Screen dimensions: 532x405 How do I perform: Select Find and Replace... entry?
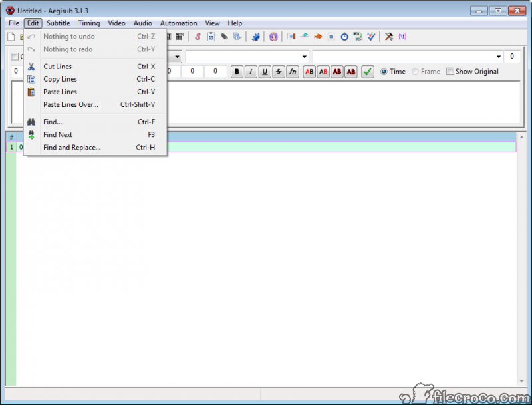point(95,148)
